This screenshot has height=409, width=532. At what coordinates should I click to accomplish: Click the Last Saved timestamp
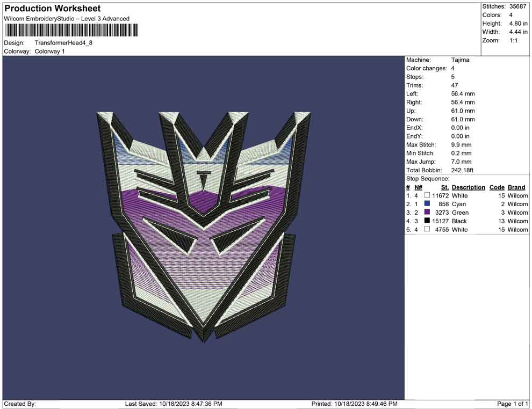174,404
